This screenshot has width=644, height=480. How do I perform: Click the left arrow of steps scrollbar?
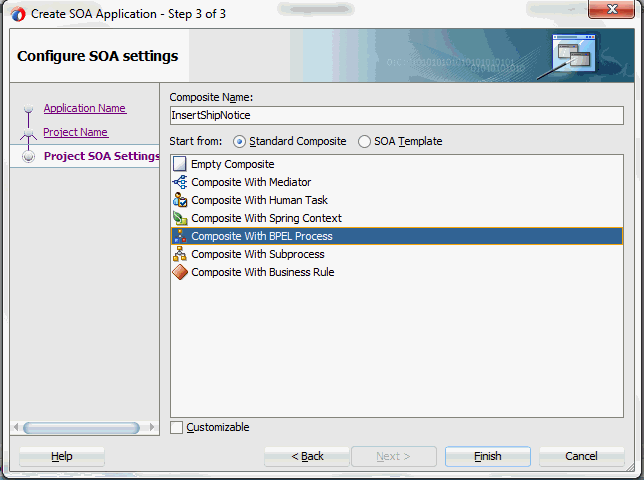click(x=16, y=427)
